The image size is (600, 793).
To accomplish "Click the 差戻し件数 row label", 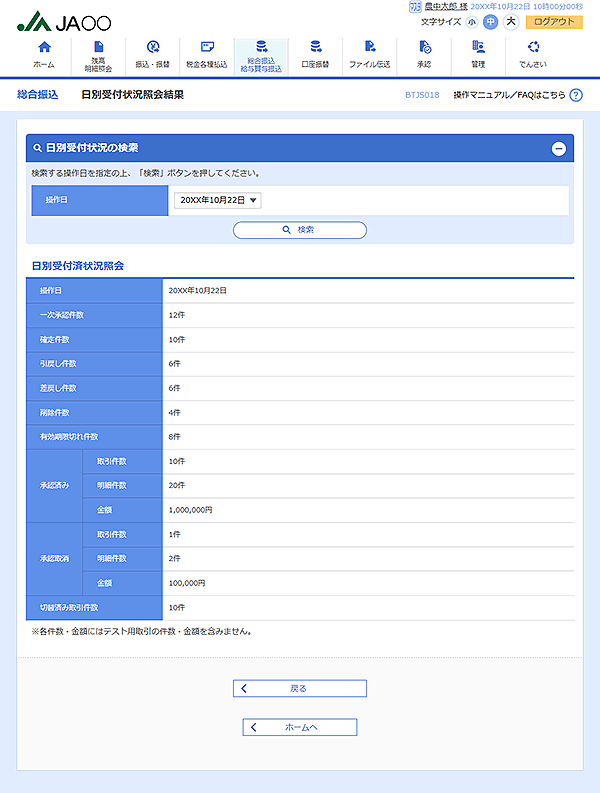I will (x=58, y=388).
